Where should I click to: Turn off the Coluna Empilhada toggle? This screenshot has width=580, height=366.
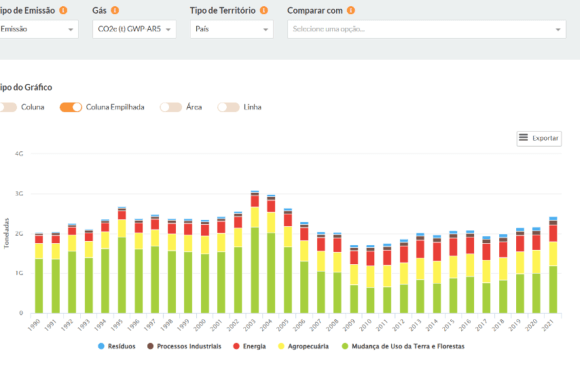pos(71,107)
